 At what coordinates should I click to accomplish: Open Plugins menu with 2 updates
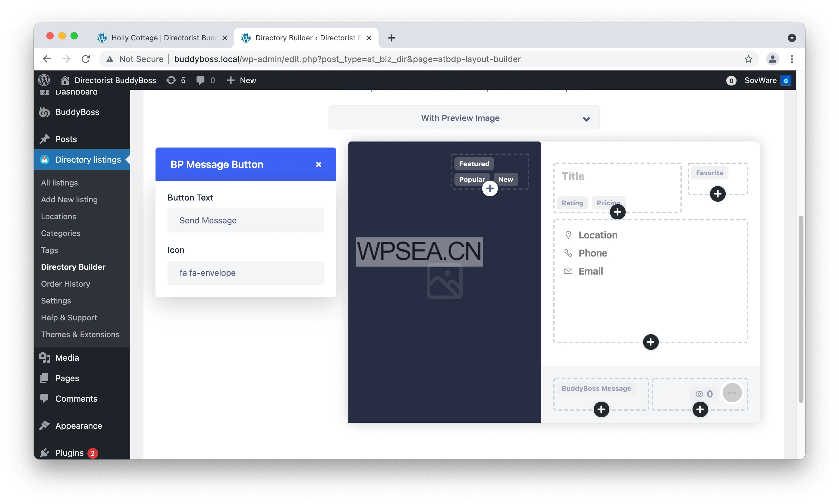pyautogui.click(x=69, y=453)
